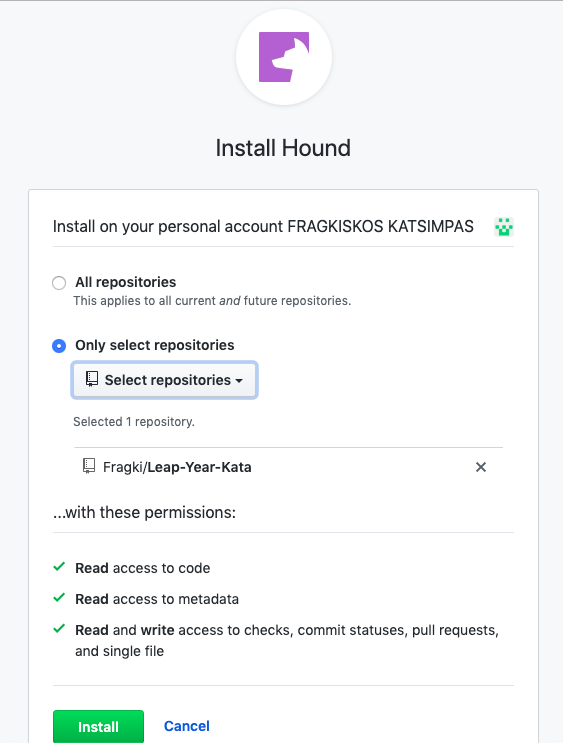Click the Install Hound heading

click(x=283, y=148)
